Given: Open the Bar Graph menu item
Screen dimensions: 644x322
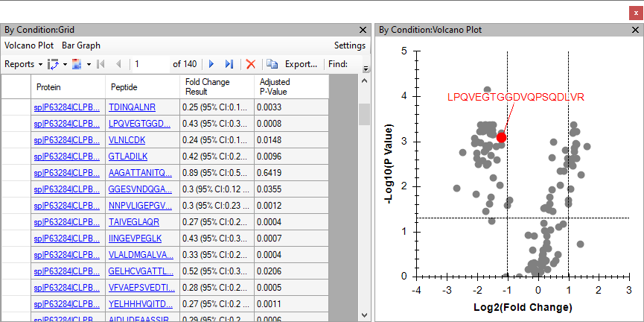Looking at the screenshot, I should coord(81,45).
